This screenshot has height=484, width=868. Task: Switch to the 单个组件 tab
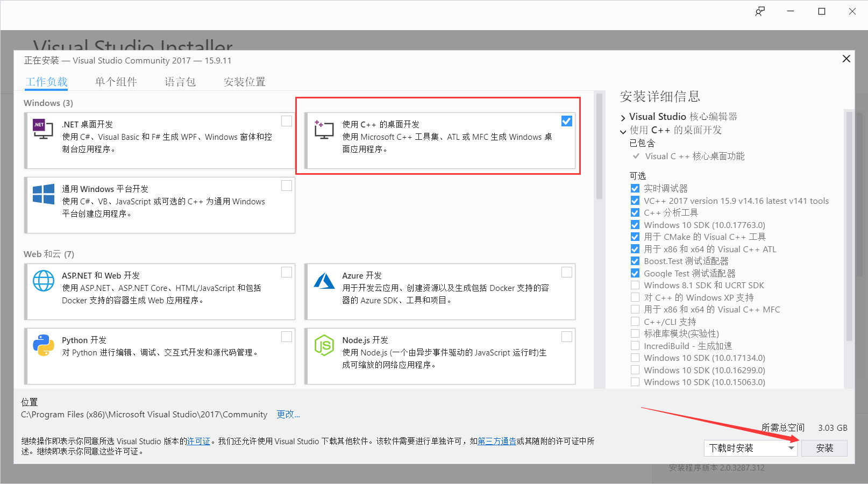pyautogui.click(x=116, y=82)
